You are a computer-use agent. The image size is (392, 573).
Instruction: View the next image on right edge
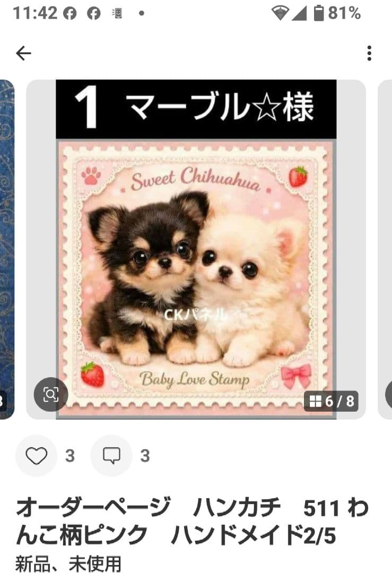[385, 249]
